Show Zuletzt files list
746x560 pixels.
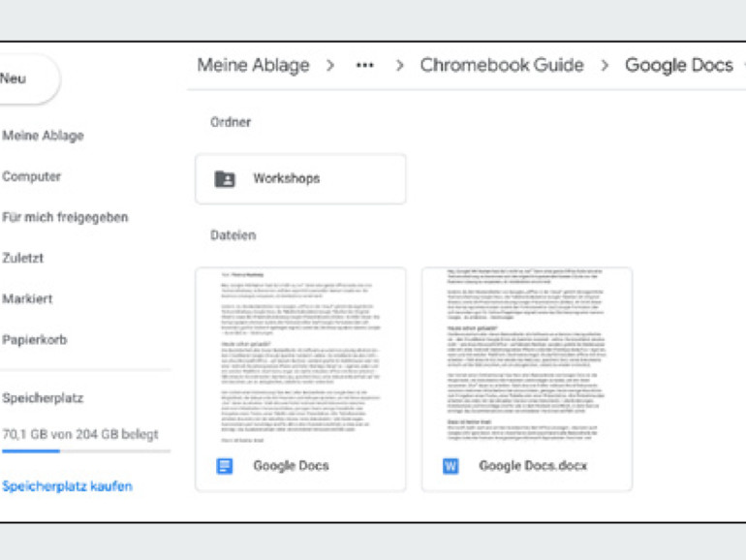tap(23, 258)
